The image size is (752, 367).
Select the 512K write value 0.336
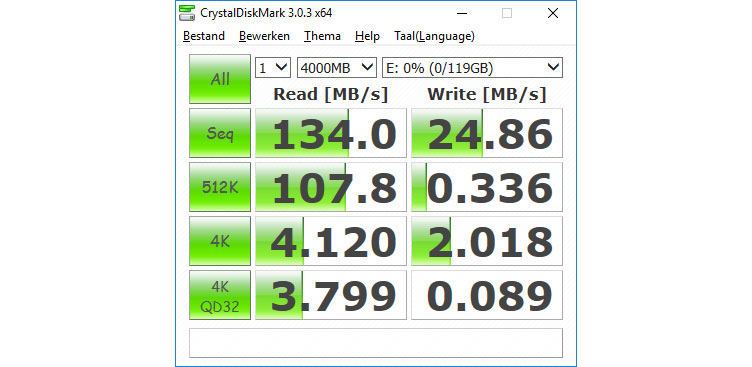(x=487, y=187)
